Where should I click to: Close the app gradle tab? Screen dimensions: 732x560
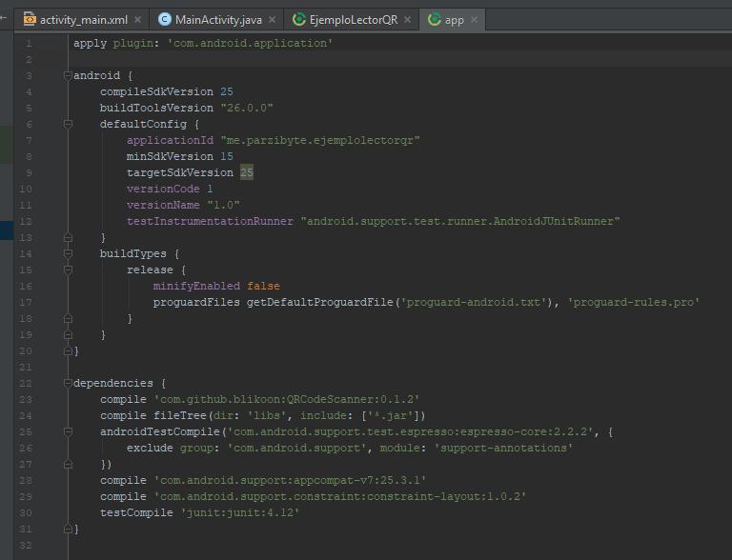(475, 19)
